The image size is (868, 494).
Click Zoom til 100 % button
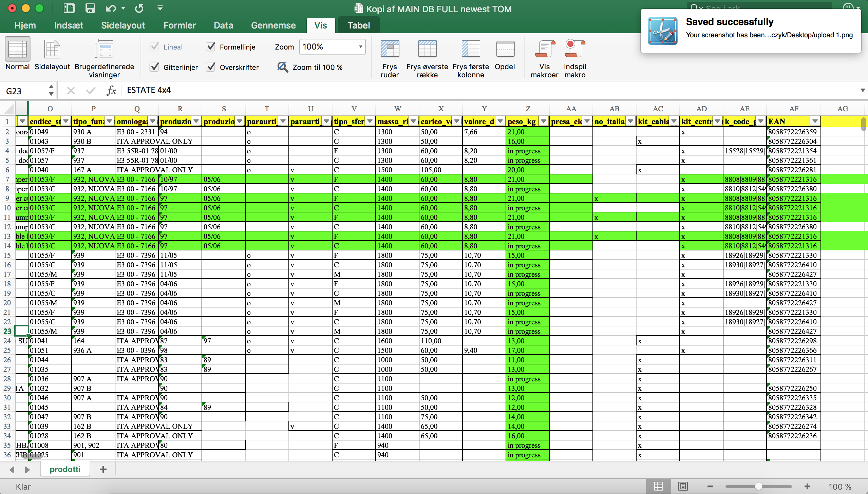pyautogui.click(x=310, y=67)
